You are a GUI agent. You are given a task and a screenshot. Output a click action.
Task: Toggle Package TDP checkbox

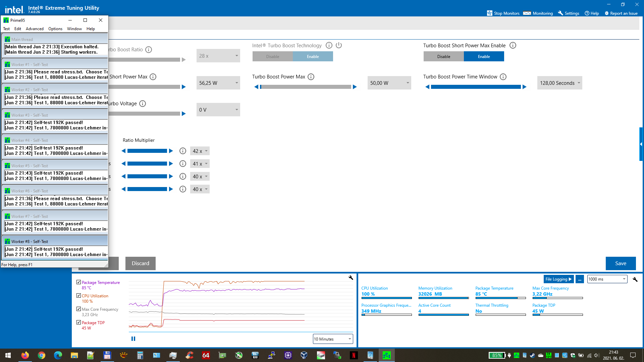tap(79, 322)
